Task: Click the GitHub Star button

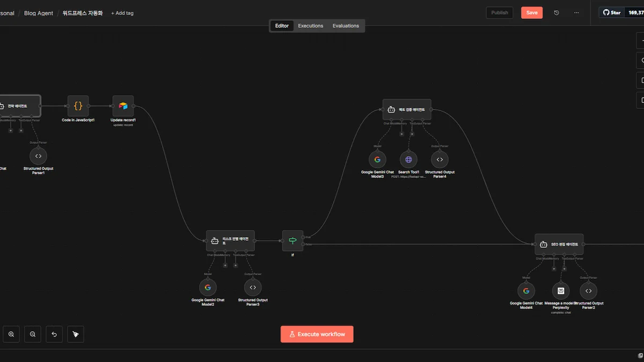Action: pos(612,13)
